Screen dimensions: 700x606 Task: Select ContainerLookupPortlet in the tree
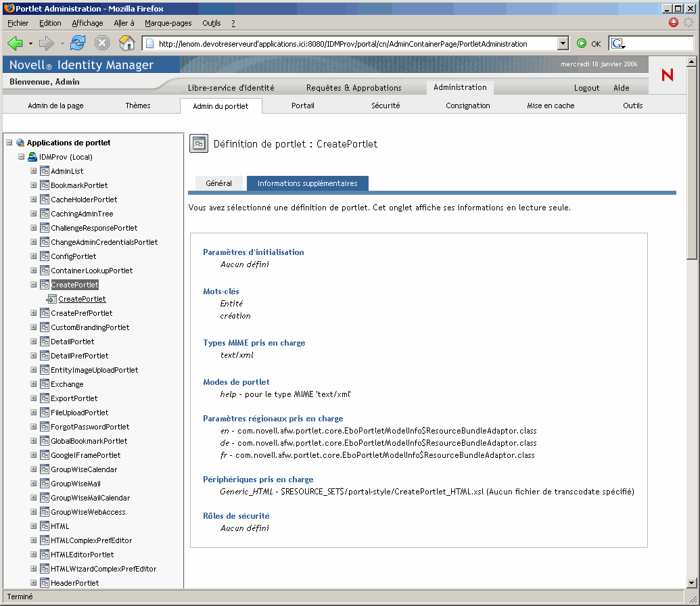pos(91,271)
